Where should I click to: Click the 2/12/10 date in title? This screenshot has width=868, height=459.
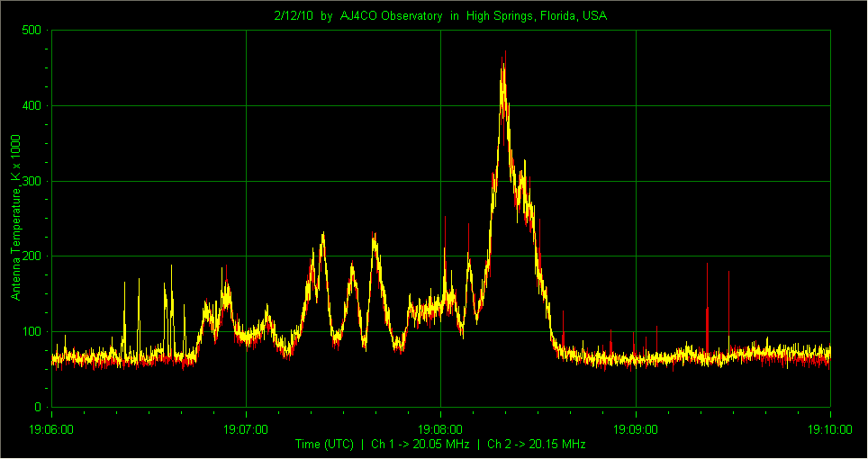(x=294, y=16)
